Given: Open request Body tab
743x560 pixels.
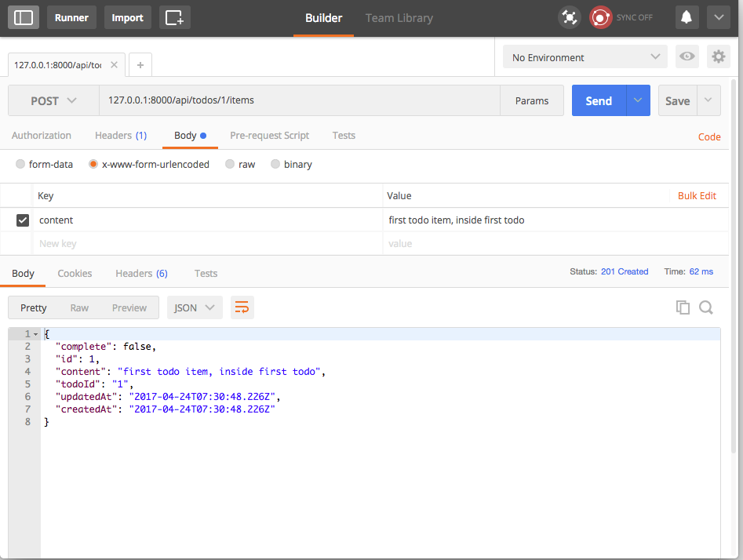Looking at the screenshot, I should click(190, 136).
